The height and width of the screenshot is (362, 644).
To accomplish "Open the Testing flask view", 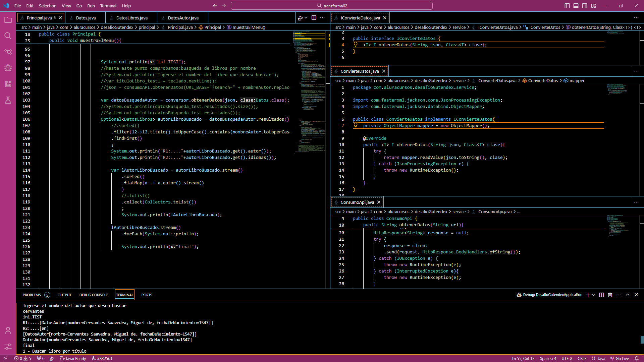I will [8, 100].
